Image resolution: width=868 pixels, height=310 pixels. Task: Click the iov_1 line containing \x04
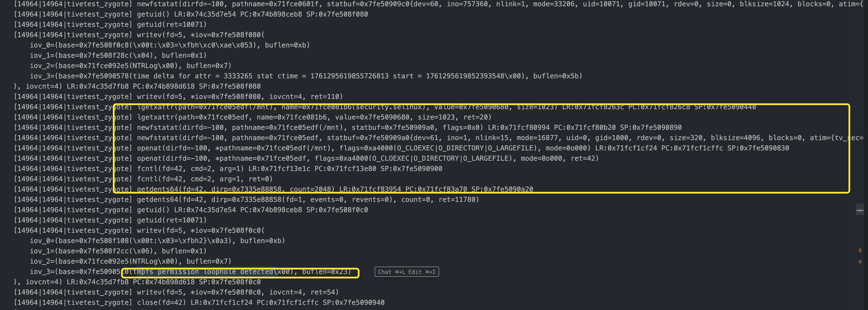[118, 56]
